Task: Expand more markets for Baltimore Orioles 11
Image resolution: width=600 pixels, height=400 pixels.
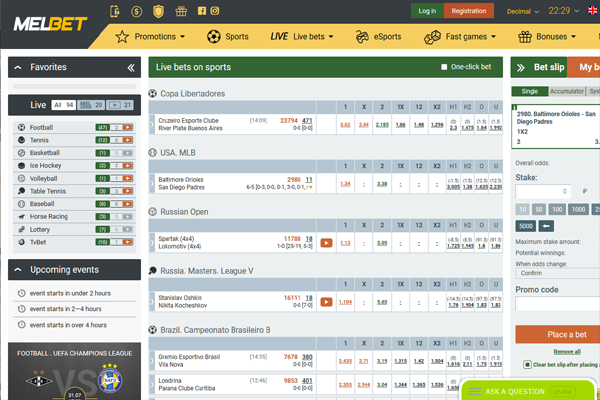Action: coord(309,180)
